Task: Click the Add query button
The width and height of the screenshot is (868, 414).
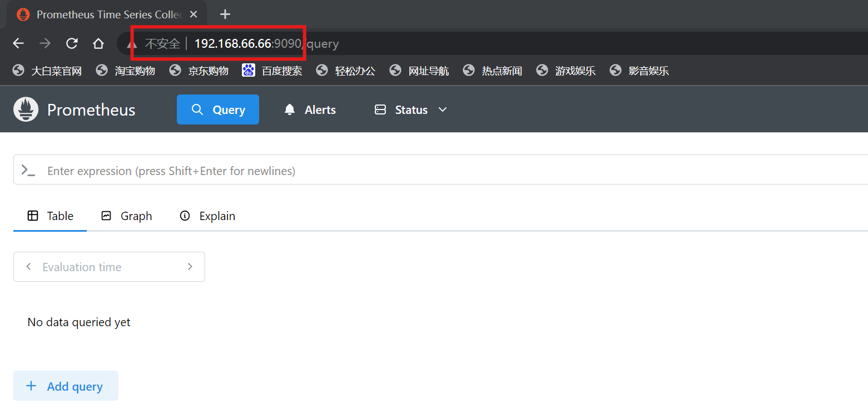Action: (x=66, y=386)
